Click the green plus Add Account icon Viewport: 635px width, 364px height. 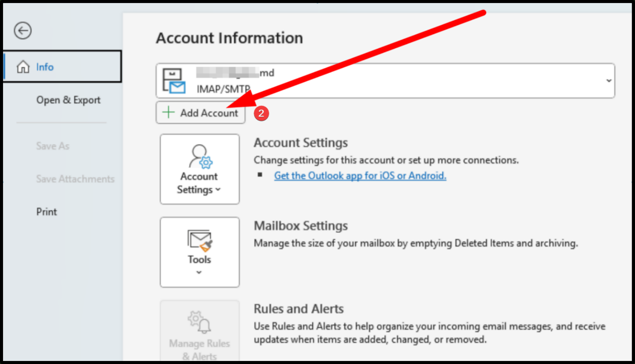[x=168, y=112]
